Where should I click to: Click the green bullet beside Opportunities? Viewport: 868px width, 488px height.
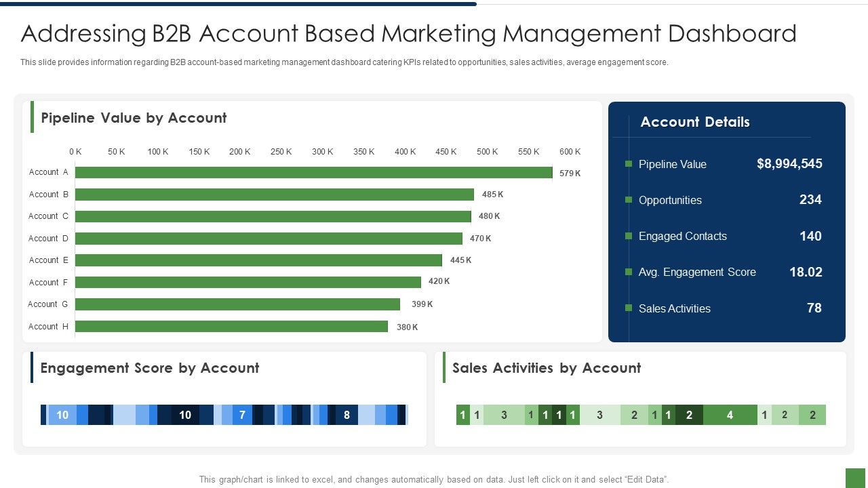629,200
